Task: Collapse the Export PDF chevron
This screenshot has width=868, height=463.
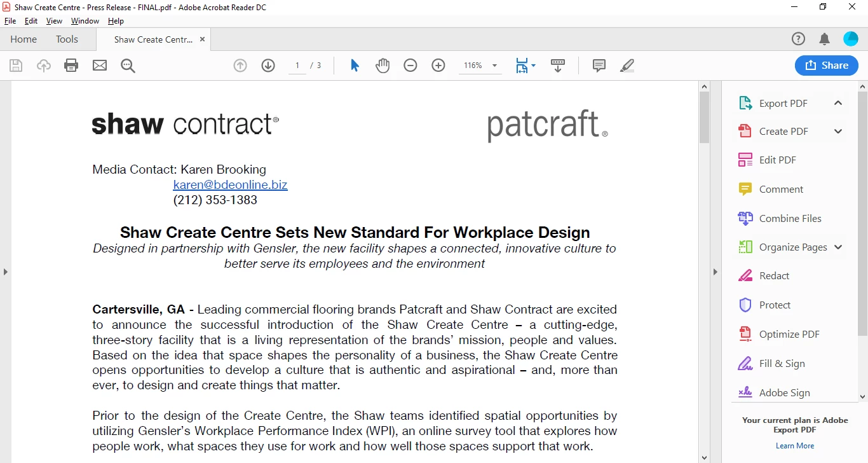Action: (x=838, y=103)
